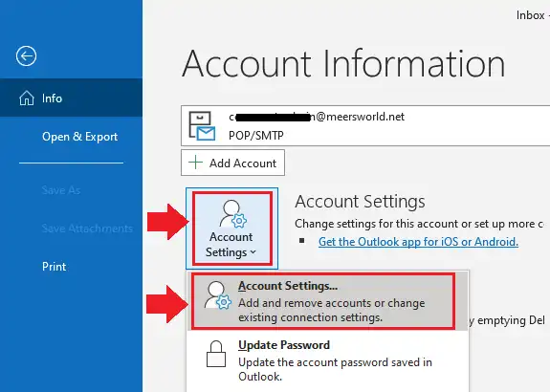This screenshot has width=550, height=392.
Task: Click the mailbox account icon
Action: [202, 126]
